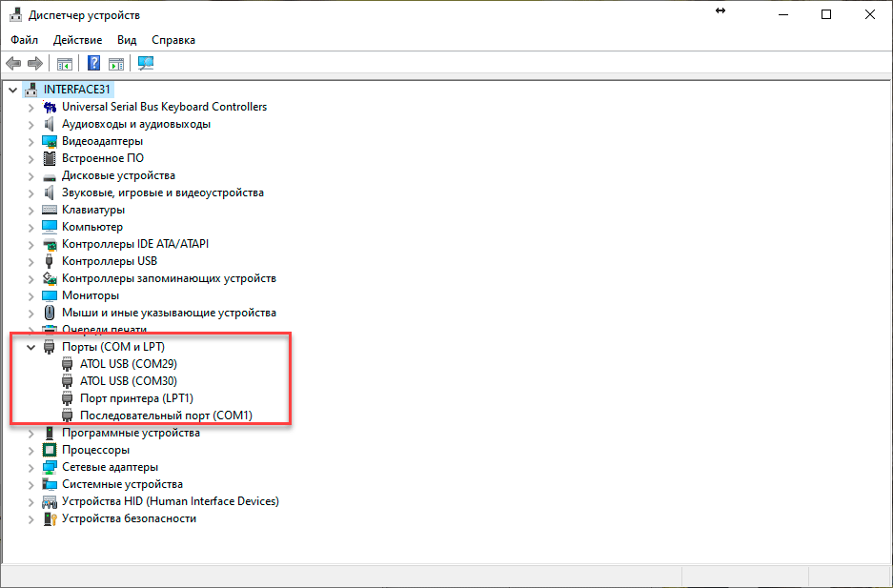Select the Программные устройства row
Viewport: 893px width, 588px height.
point(131,433)
